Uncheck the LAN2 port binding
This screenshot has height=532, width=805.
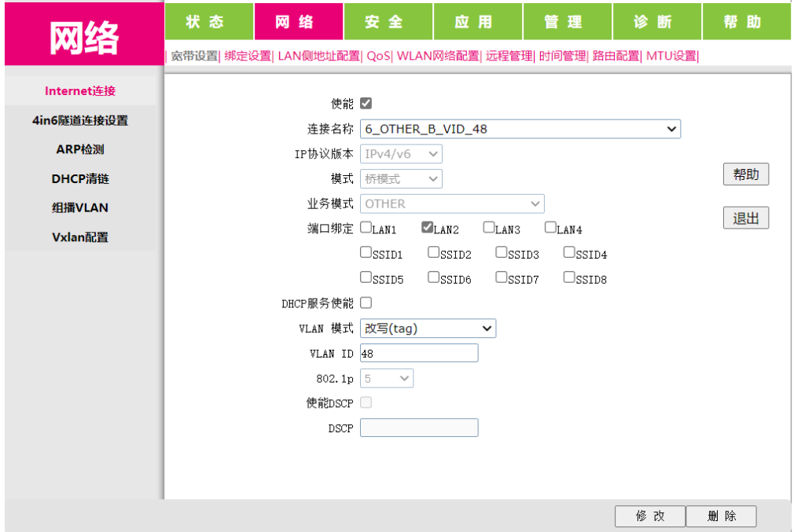pyautogui.click(x=428, y=228)
